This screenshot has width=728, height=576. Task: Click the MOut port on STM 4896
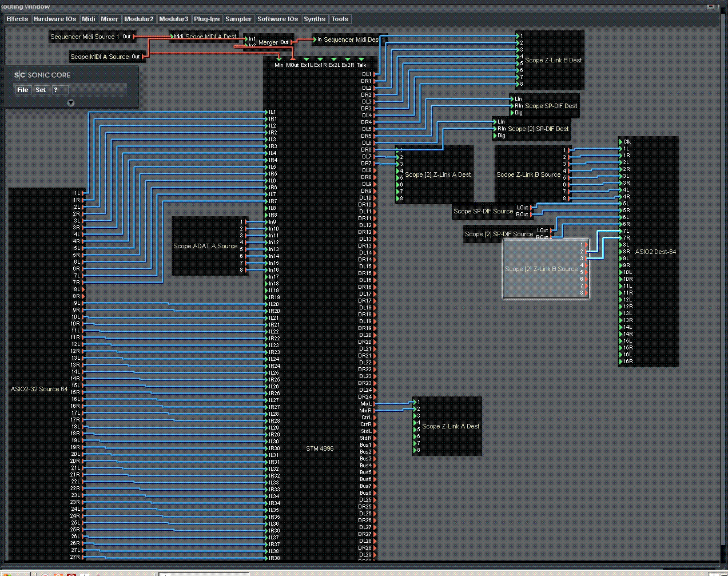[x=292, y=59]
